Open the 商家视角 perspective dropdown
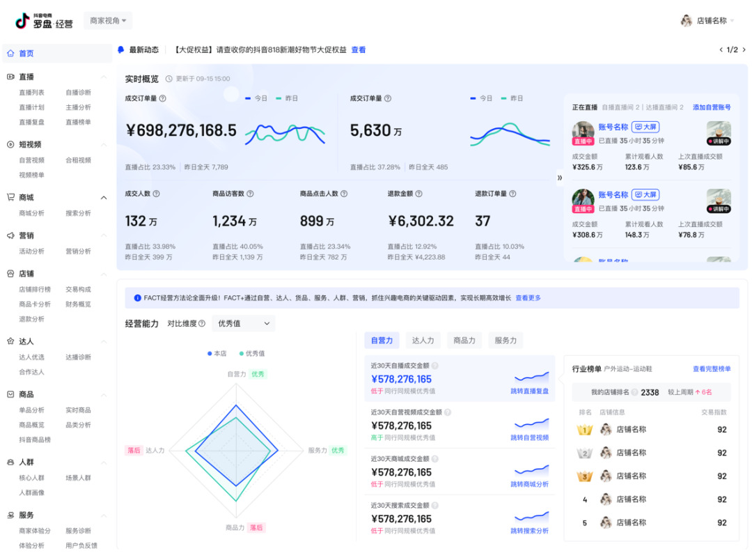Image resolution: width=752 pixels, height=560 pixels. click(107, 20)
